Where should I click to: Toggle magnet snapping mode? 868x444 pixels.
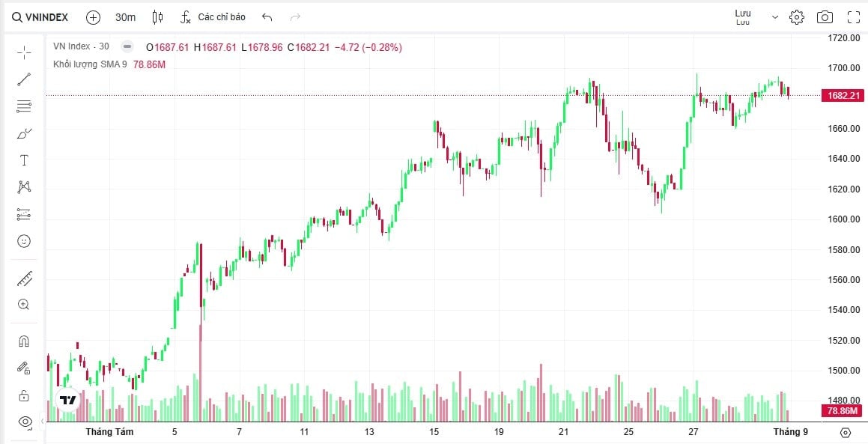[x=24, y=341]
